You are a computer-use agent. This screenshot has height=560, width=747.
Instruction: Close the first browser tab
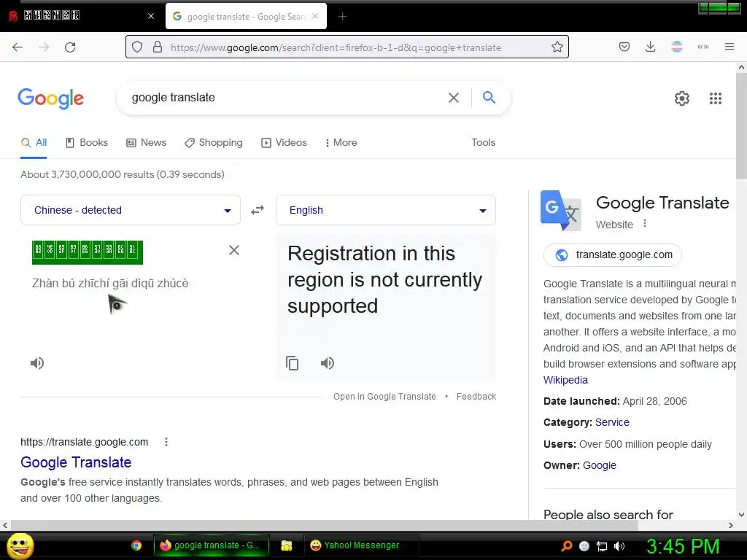point(151,16)
